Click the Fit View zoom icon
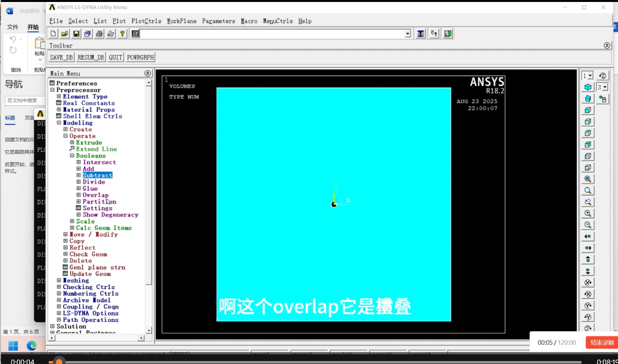The height and width of the screenshot is (364, 618). pos(588,179)
